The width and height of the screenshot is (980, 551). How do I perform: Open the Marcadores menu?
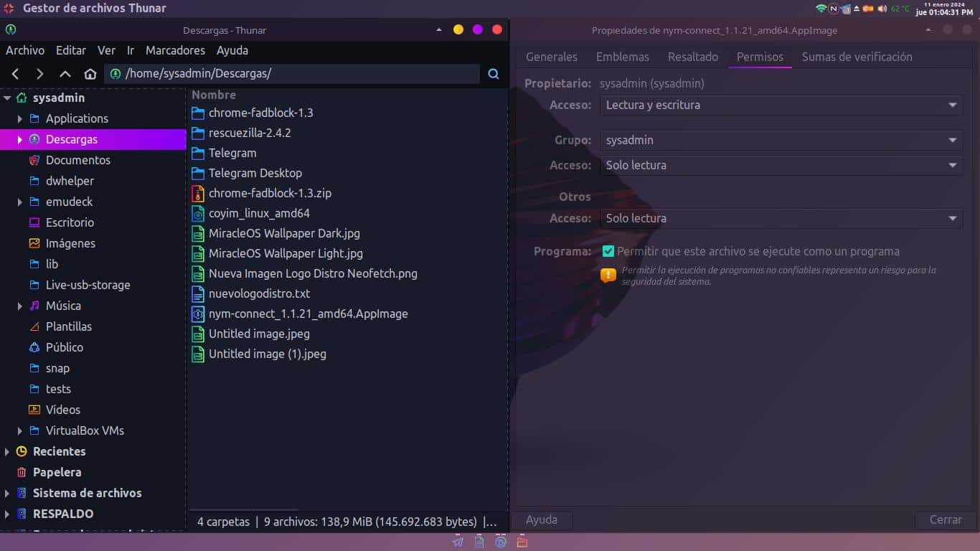(175, 50)
